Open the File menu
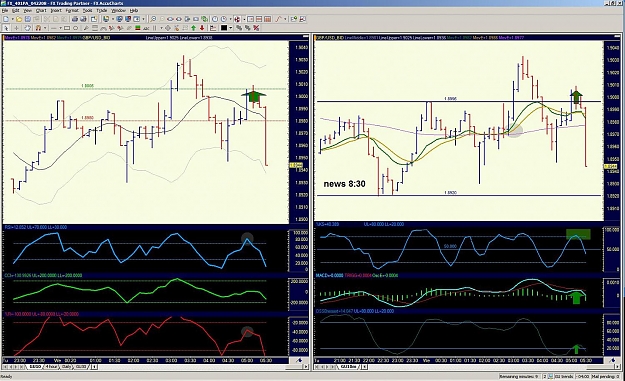625x381 pixels. click(5, 10)
